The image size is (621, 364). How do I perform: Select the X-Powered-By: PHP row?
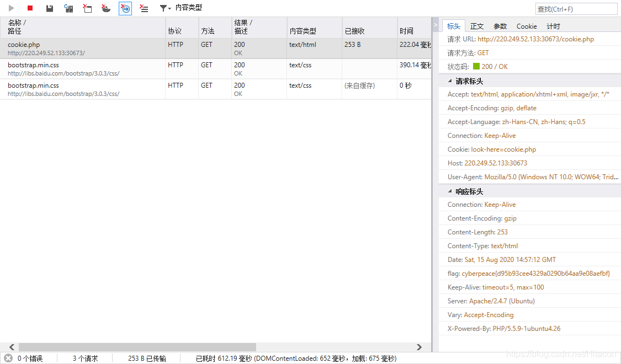point(530,328)
